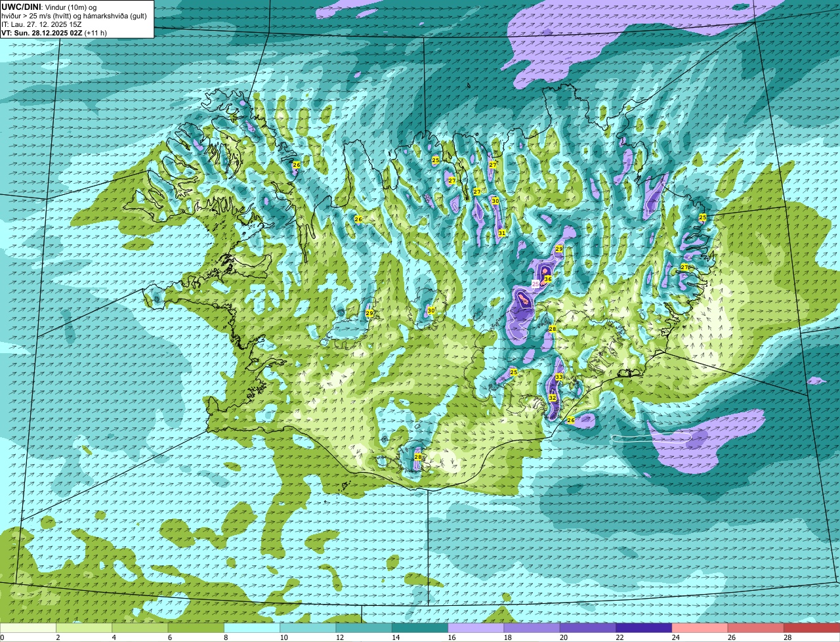Click the yellow gust label 31 on map
This screenshot has width=840, height=642.
(x=502, y=234)
